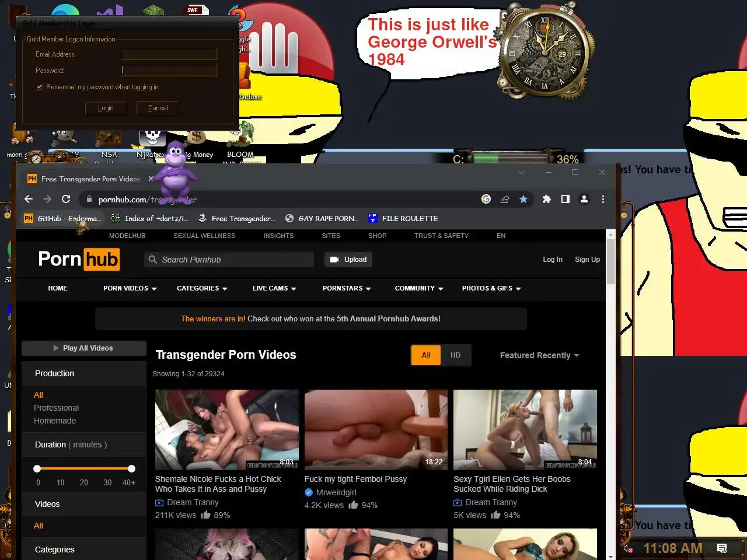Screen dimensions: 747x560
Task: Click the Password field in login dialog
Action: [x=169, y=70]
